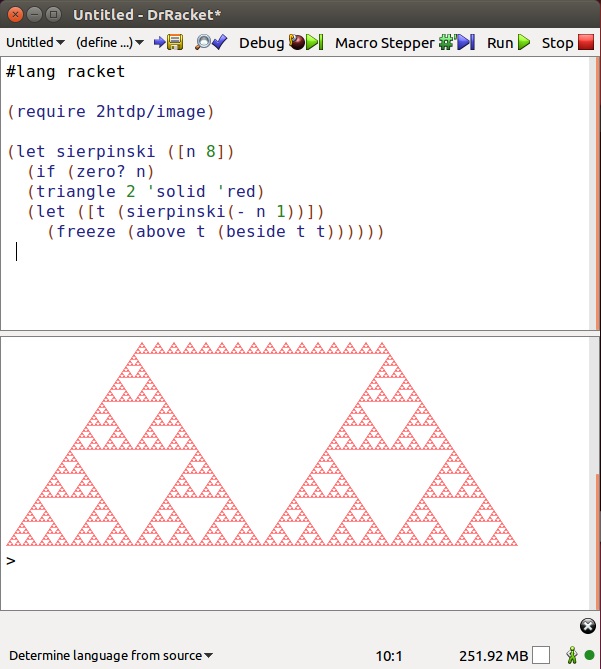Close the DrRacket window
The height and width of the screenshot is (669, 601).
pos(15,15)
